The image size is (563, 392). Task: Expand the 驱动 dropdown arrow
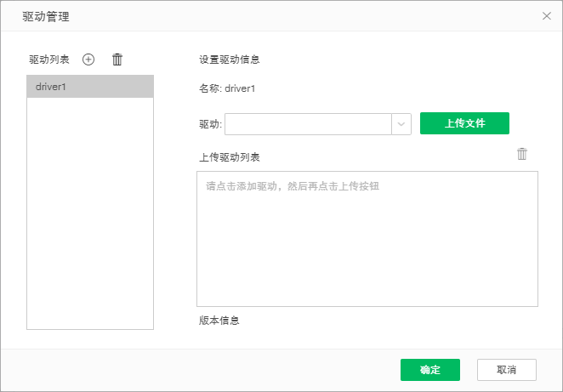[x=401, y=124]
